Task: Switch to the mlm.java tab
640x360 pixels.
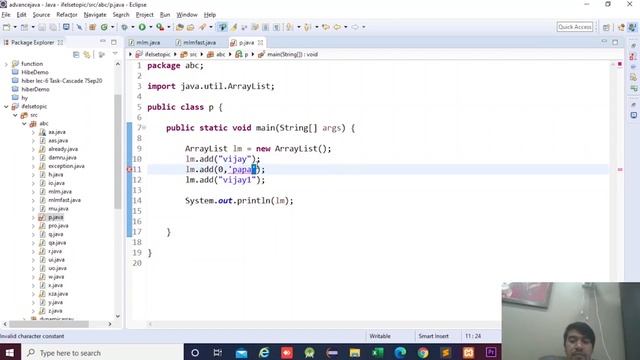Action: point(144,42)
